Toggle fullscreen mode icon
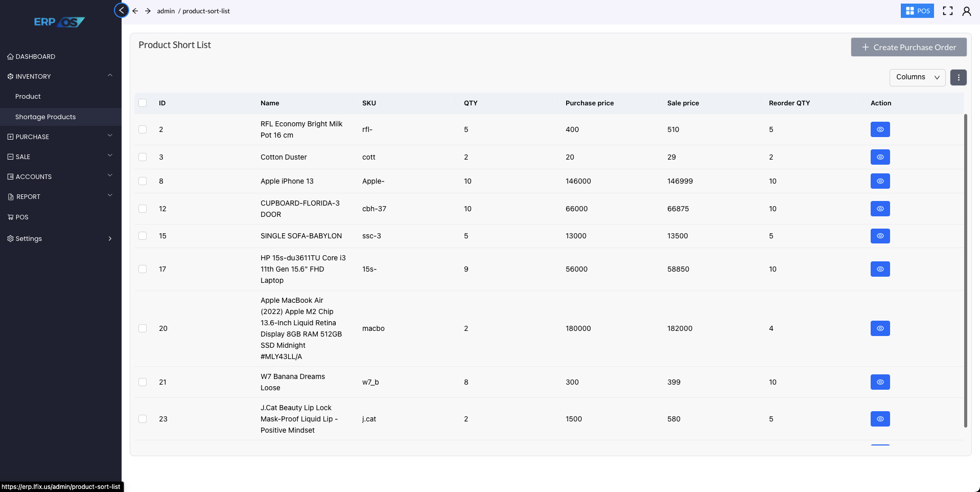The height and width of the screenshot is (492, 980). pyautogui.click(x=948, y=11)
